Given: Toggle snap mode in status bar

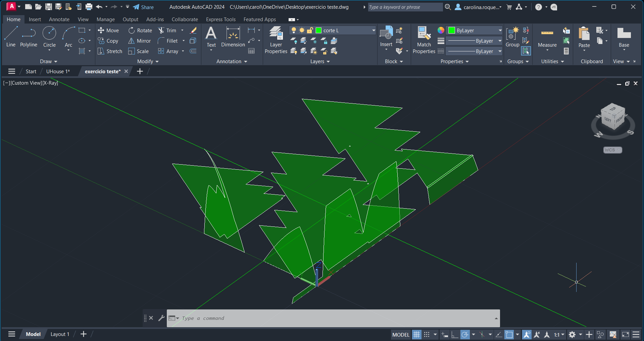Looking at the screenshot, I should pos(427,335).
